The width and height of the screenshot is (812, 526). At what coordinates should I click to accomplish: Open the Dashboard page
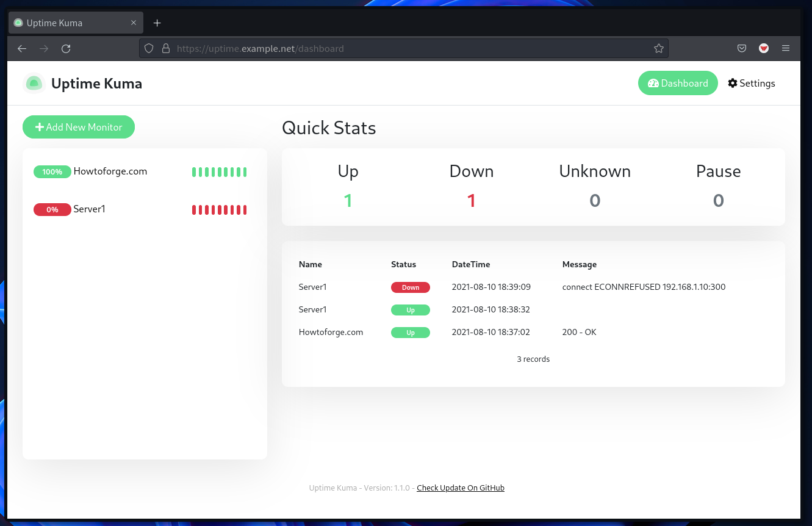coord(678,84)
